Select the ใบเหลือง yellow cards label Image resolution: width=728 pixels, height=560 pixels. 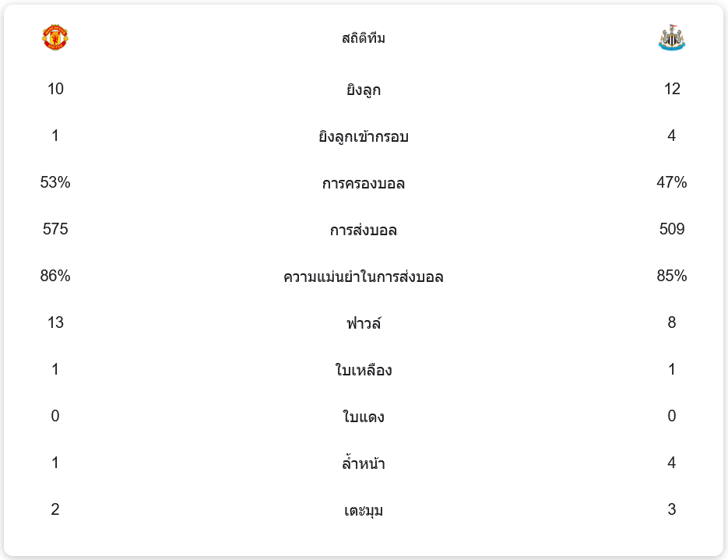pyautogui.click(x=364, y=370)
